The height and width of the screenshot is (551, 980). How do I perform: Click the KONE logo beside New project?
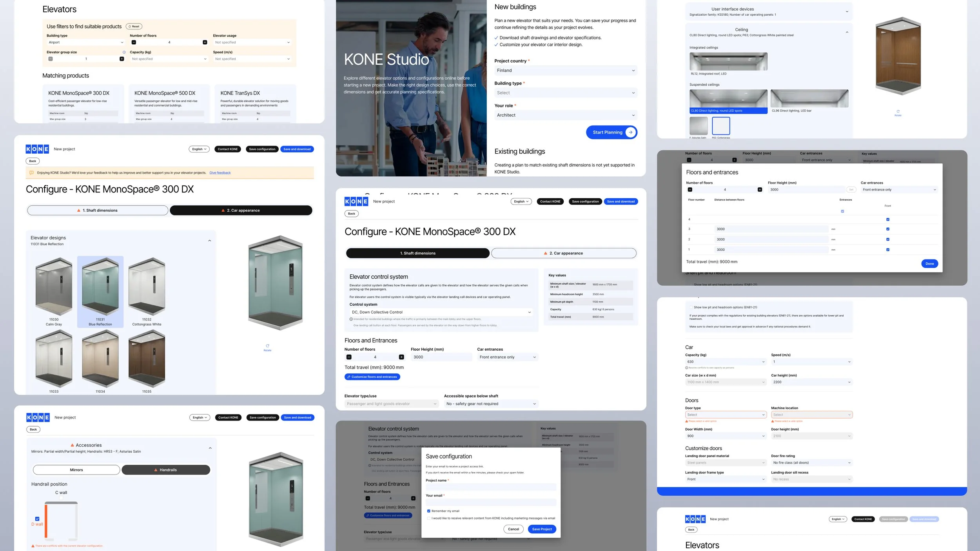[x=37, y=149]
